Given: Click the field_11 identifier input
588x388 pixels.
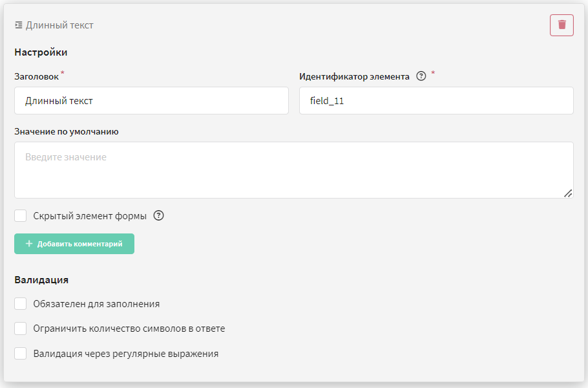Looking at the screenshot, I should click(436, 101).
